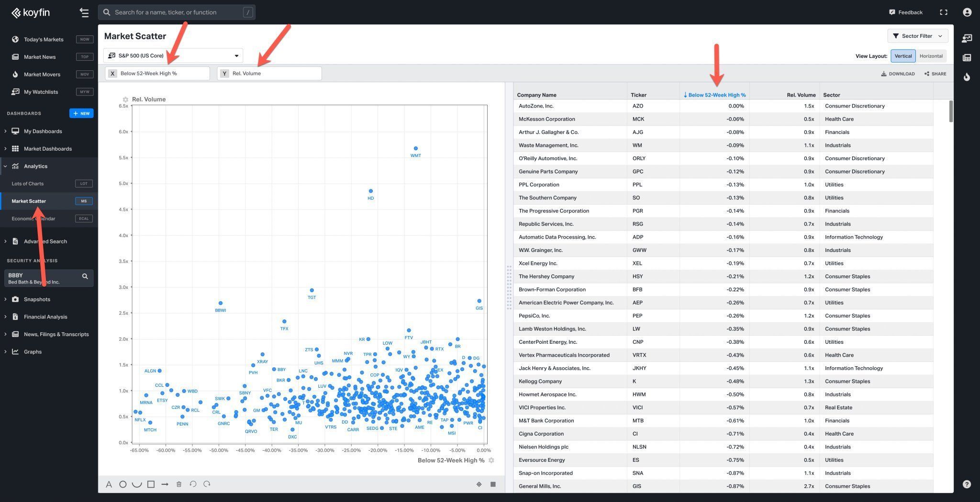Open the S&P 500 (US Core) dropdown
Screen dimensions: 980x502
[x=173, y=55]
